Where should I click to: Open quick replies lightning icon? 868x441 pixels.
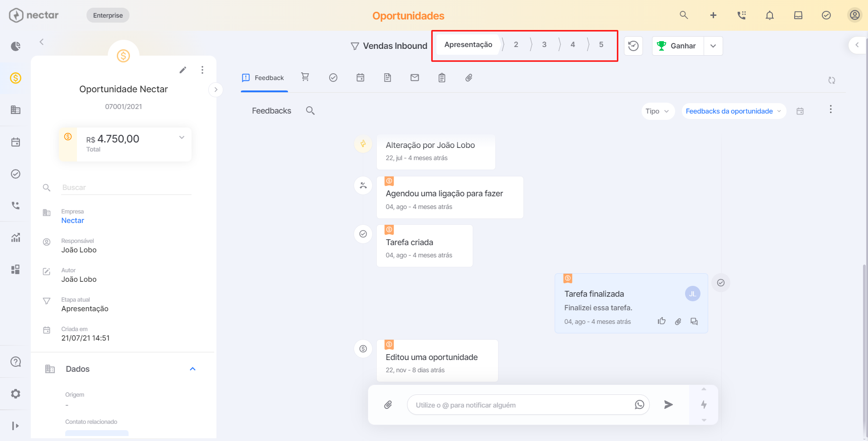pyautogui.click(x=704, y=404)
